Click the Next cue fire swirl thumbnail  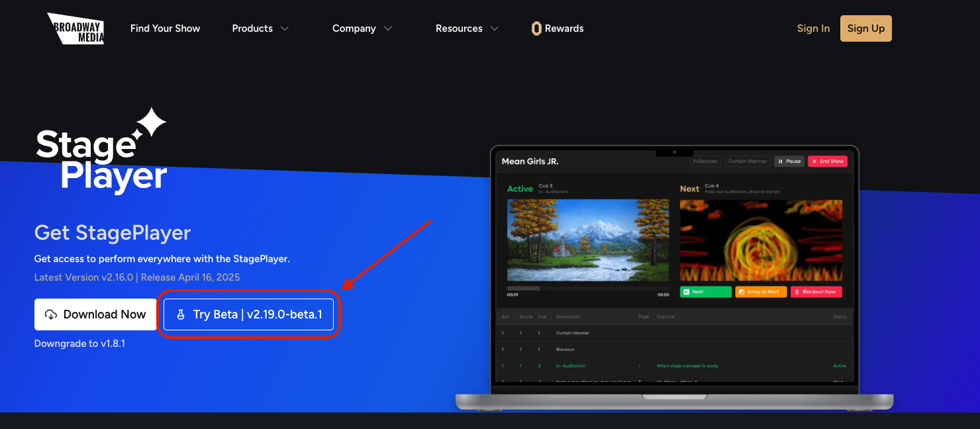pos(761,240)
